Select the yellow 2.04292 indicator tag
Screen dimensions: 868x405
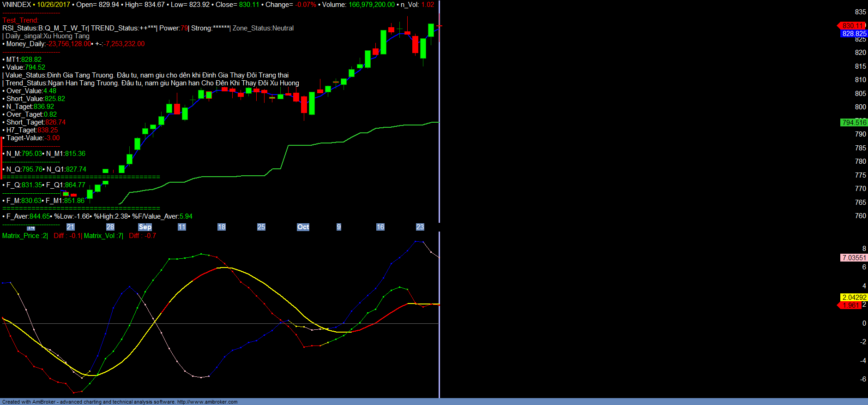pyautogui.click(x=854, y=298)
